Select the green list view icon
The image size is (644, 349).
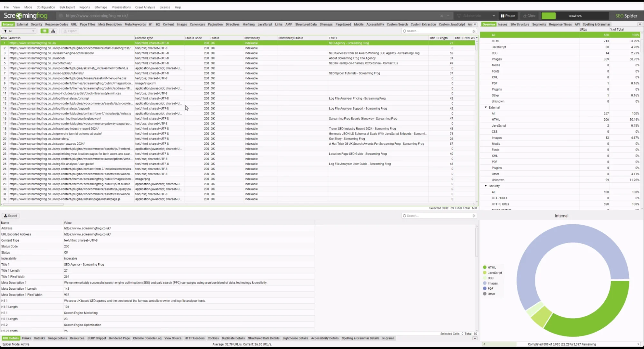(x=44, y=31)
